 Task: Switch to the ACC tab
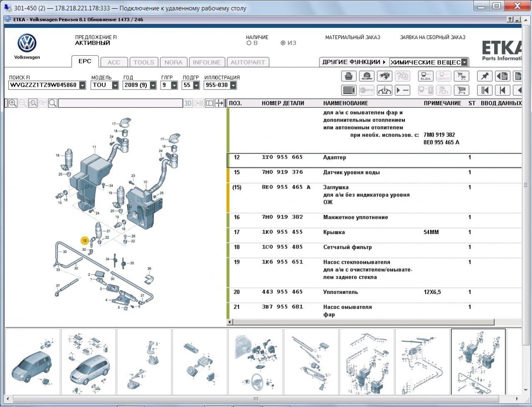114,62
